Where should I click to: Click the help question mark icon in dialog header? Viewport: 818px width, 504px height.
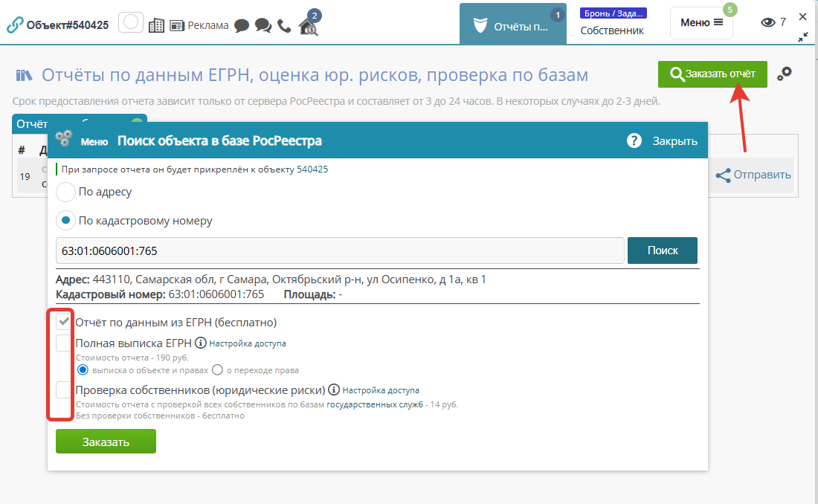(634, 141)
